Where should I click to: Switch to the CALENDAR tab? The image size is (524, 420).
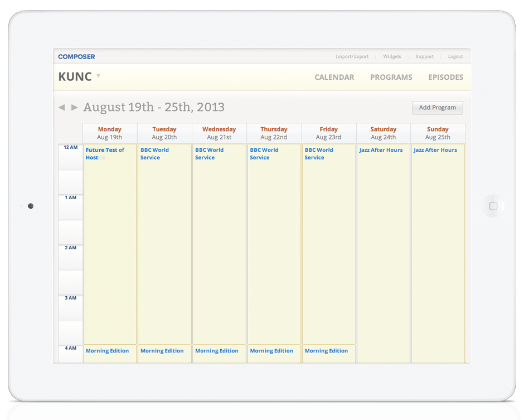pyautogui.click(x=334, y=78)
